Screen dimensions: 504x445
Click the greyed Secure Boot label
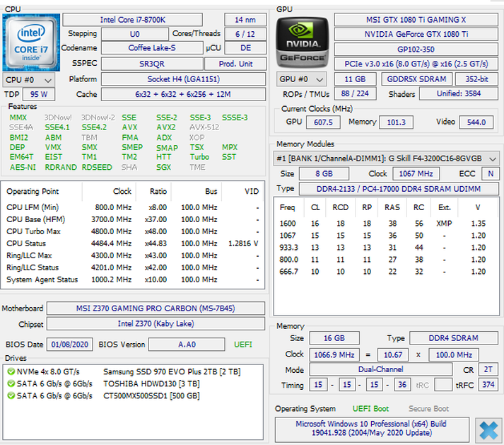(428, 409)
